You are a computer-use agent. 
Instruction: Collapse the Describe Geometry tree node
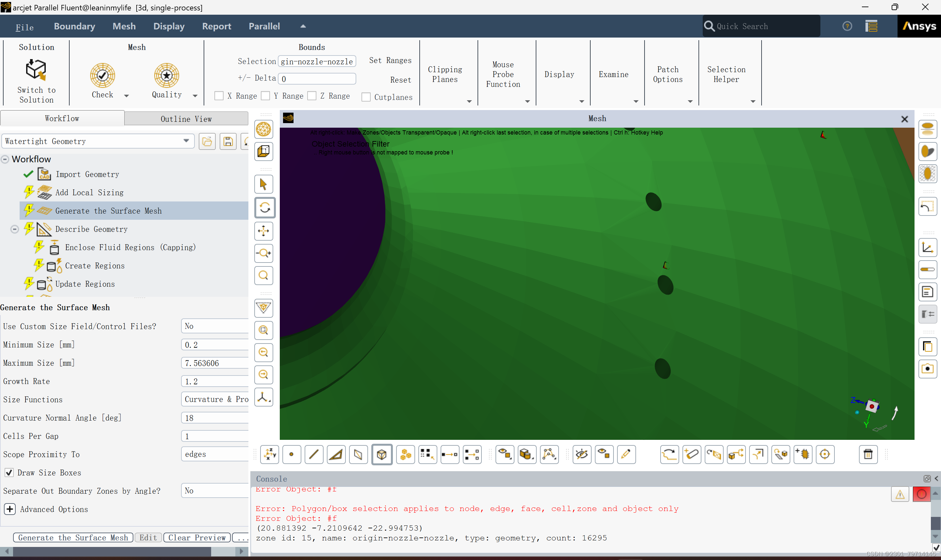(x=14, y=230)
